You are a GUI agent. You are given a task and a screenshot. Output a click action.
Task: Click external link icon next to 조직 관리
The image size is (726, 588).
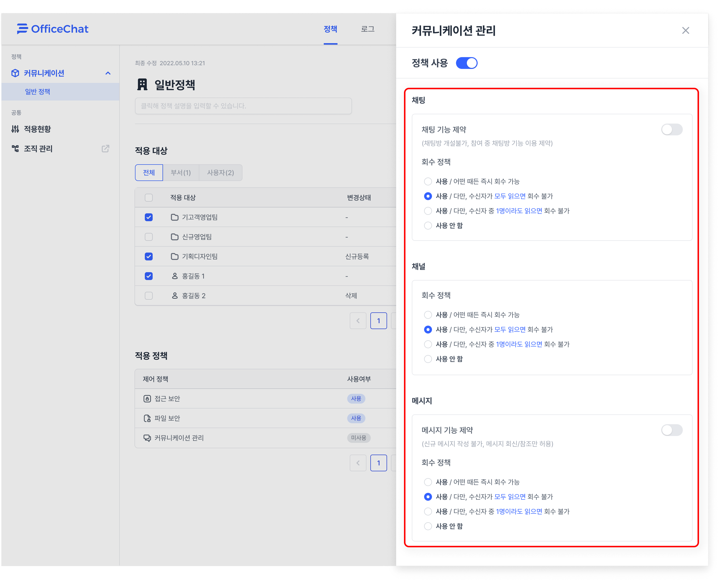click(105, 149)
